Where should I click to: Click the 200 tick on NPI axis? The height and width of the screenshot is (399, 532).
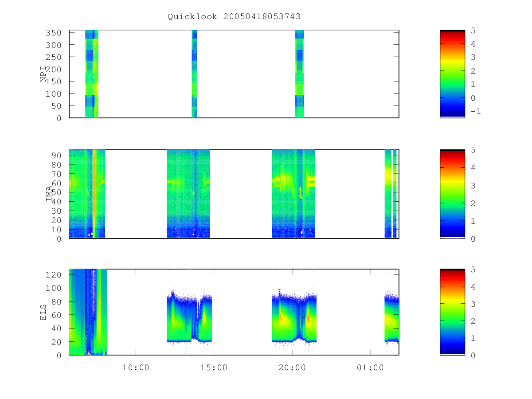[54, 69]
